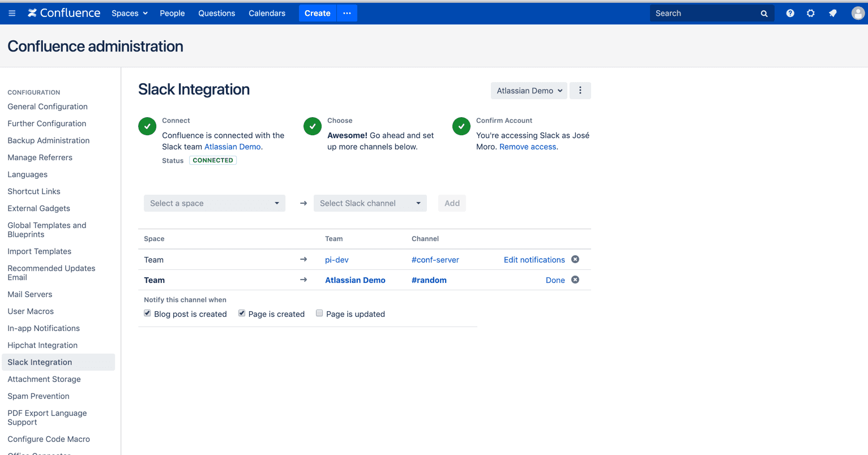Open the Select Slack channel dropdown
The width and height of the screenshot is (868, 455).
point(370,203)
